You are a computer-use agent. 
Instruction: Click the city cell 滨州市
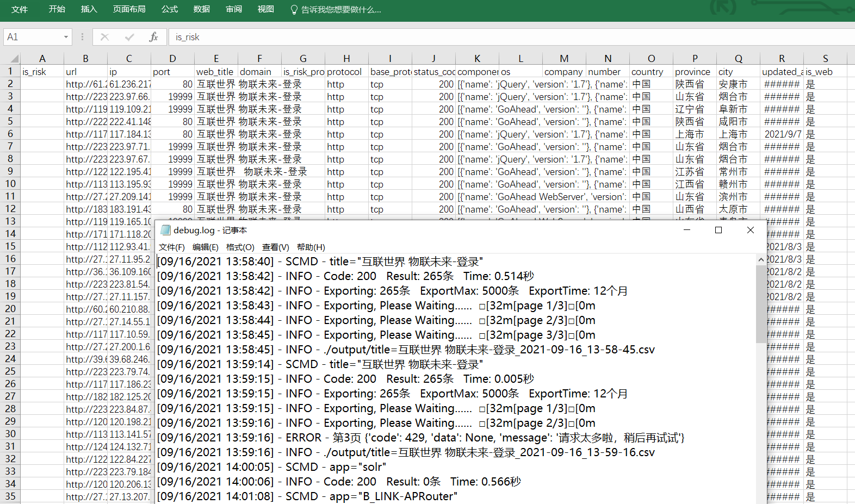coord(738,197)
